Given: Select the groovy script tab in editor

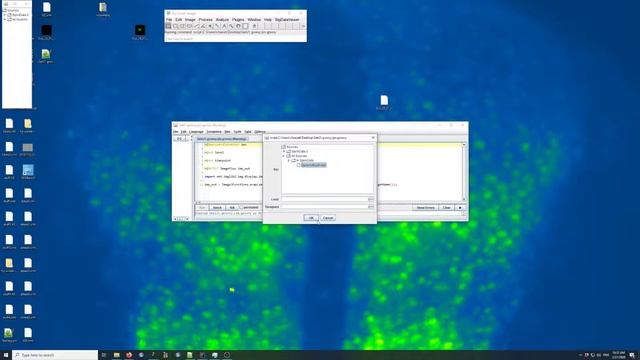Looking at the screenshot, I should click(x=221, y=139).
